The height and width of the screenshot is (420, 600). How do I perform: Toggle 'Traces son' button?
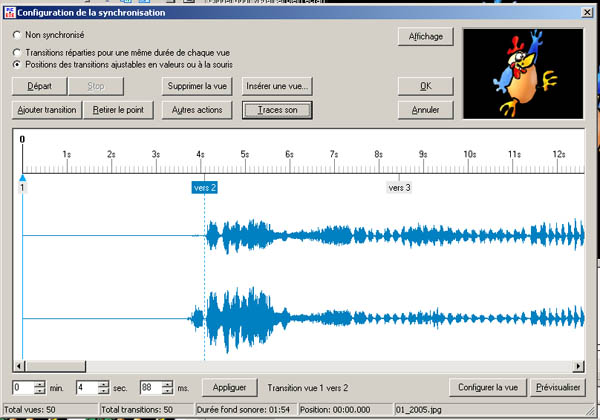277,110
